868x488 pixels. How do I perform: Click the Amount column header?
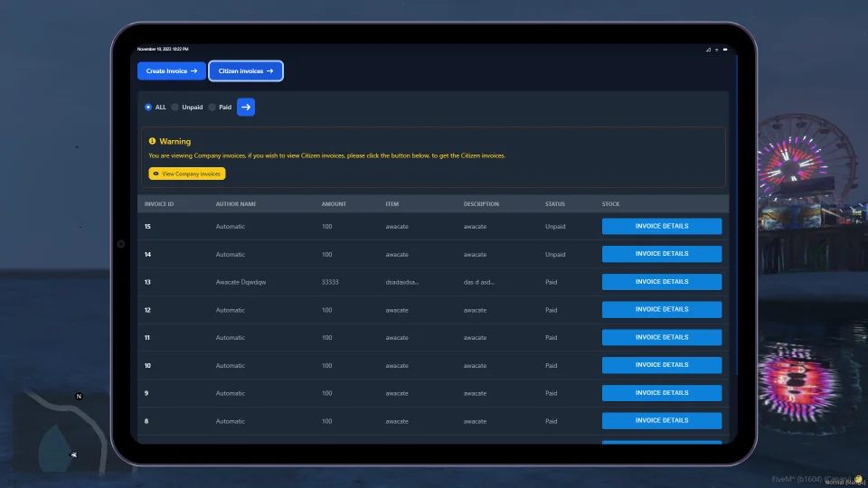point(334,204)
